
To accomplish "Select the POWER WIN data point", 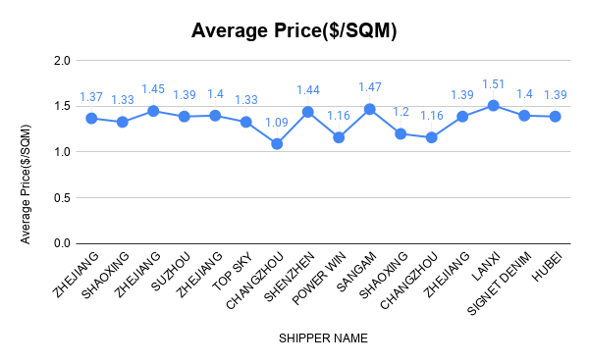I will pyautogui.click(x=339, y=137).
